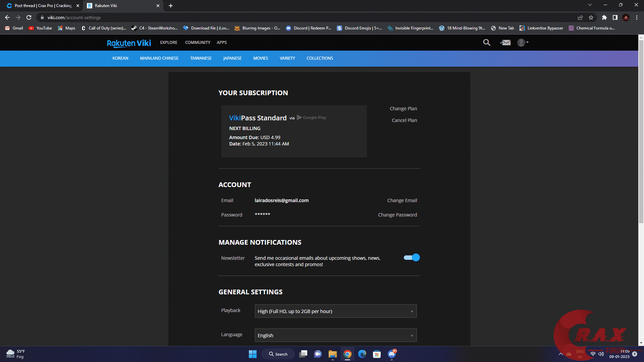
Task: Click the Change Plan link
Action: point(403,108)
